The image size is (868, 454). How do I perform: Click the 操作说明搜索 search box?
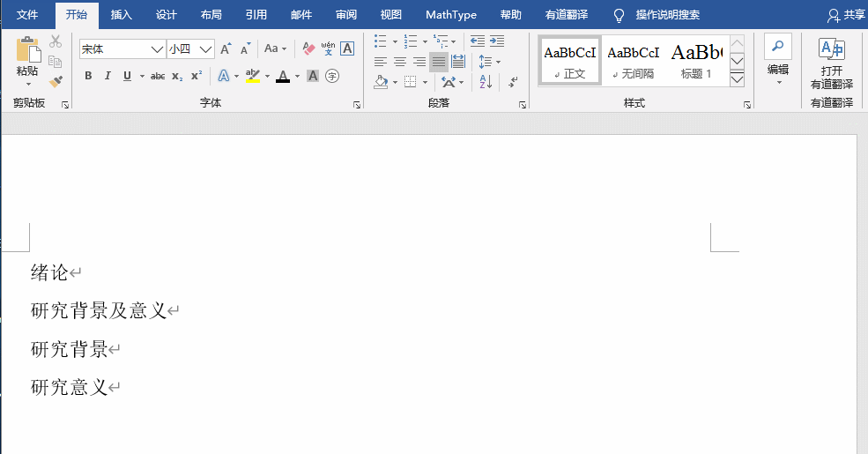(657, 15)
